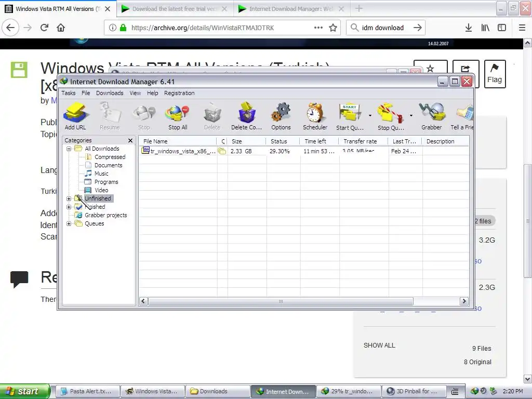The width and height of the screenshot is (532, 399).
Task: Click the Resume toolbar icon
Action: click(x=110, y=116)
